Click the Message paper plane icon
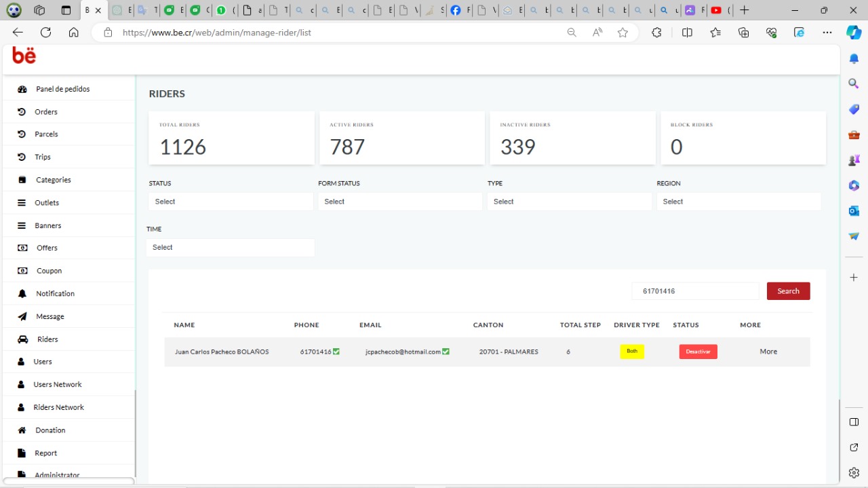Screen dimensions: 868x488 click(22, 316)
